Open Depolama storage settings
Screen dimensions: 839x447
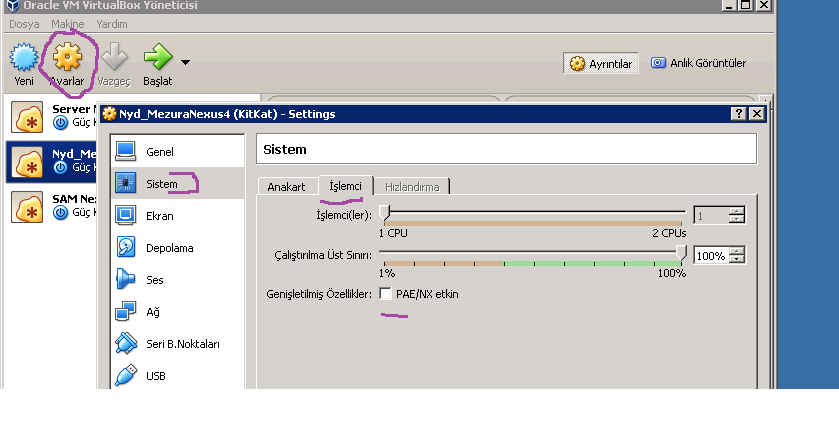178,248
